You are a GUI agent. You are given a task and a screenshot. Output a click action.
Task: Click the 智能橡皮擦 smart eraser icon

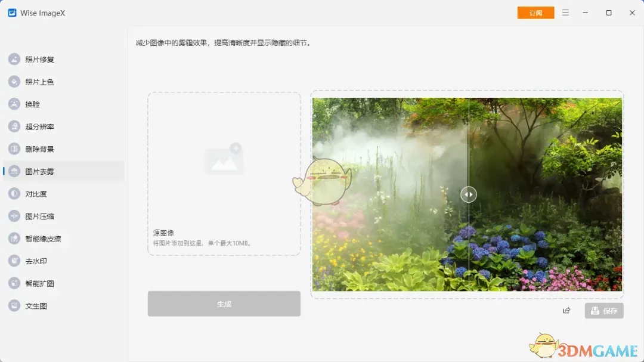14,239
